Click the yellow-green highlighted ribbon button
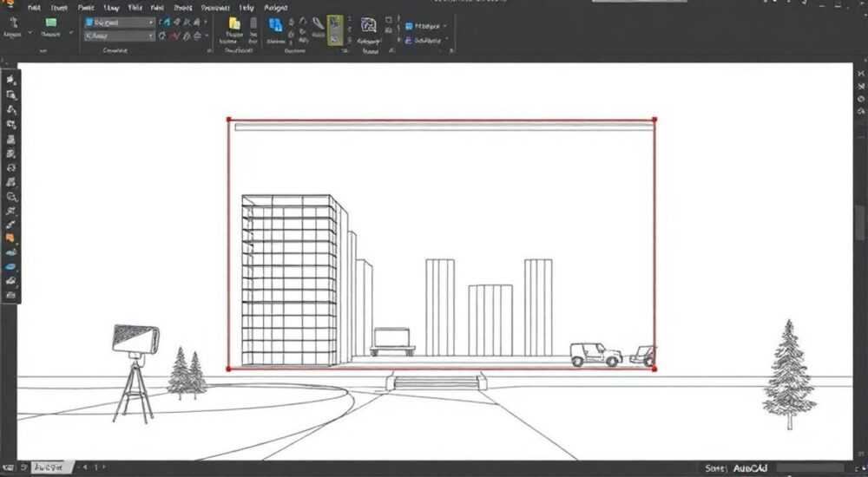The image size is (868, 477). [334, 30]
